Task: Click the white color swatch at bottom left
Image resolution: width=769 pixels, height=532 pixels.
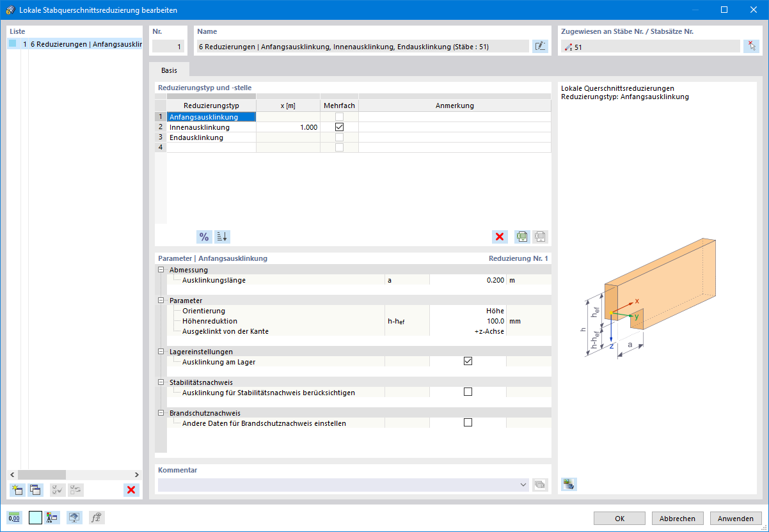Action: [35, 518]
